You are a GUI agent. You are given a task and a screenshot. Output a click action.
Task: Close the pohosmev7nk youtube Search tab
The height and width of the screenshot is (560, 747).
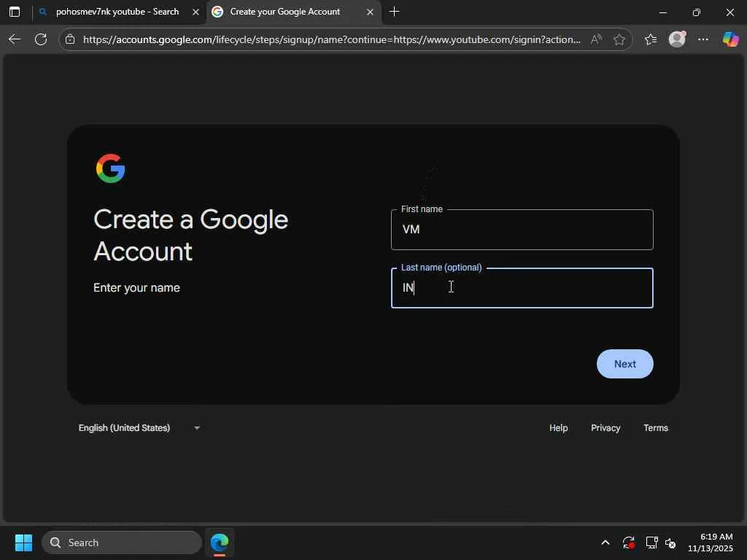point(196,12)
